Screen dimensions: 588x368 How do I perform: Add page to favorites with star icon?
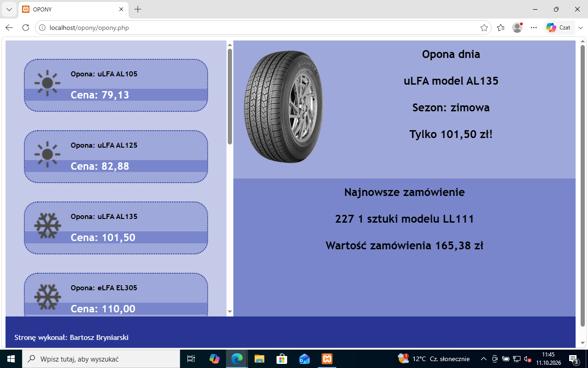[484, 28]
